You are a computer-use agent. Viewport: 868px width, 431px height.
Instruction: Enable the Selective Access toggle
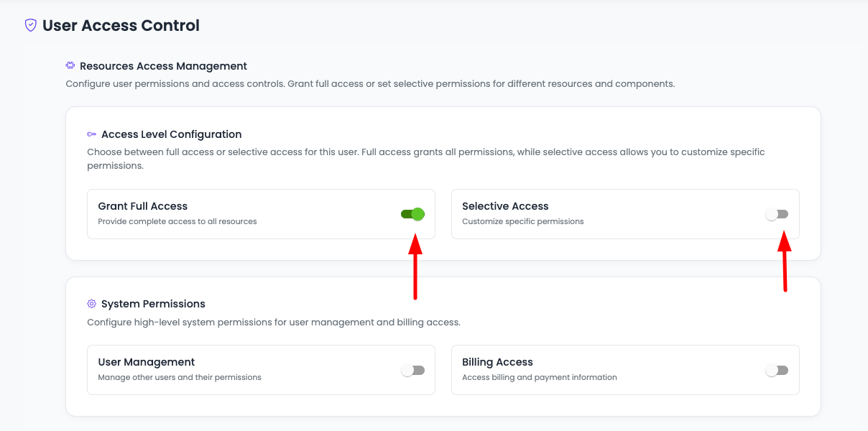click(777, 214)
